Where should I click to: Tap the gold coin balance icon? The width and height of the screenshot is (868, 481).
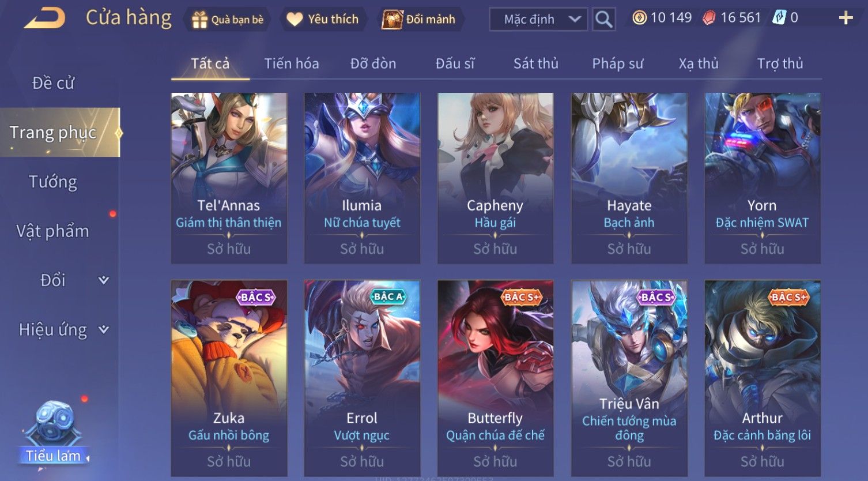[x=639, y=18]
